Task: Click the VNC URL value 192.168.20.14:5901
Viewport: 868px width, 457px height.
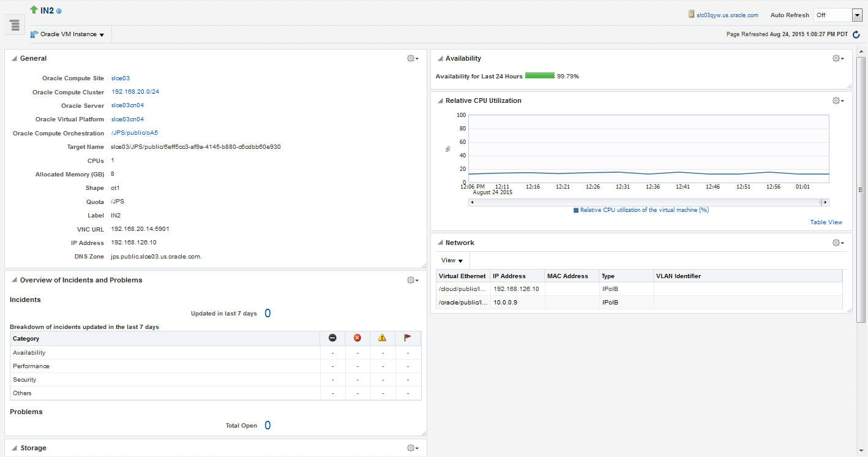Action: (x=140, y=229)
